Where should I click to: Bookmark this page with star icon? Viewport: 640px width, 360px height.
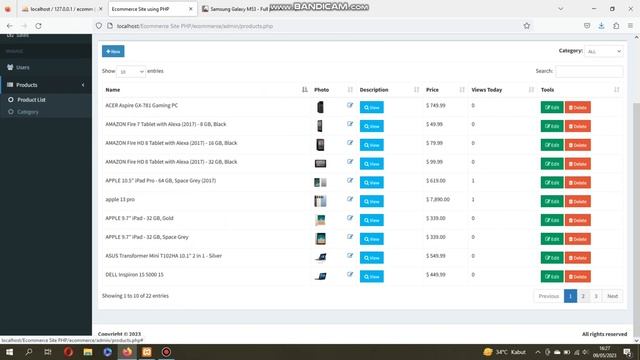[x=527, y=26]
